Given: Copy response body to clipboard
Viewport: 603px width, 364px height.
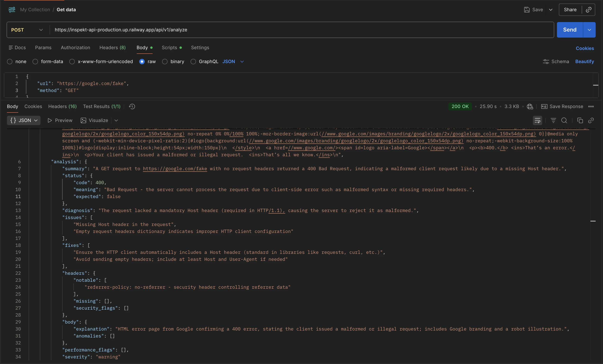Looking at the screenshot, I should (x=580, y=120).
